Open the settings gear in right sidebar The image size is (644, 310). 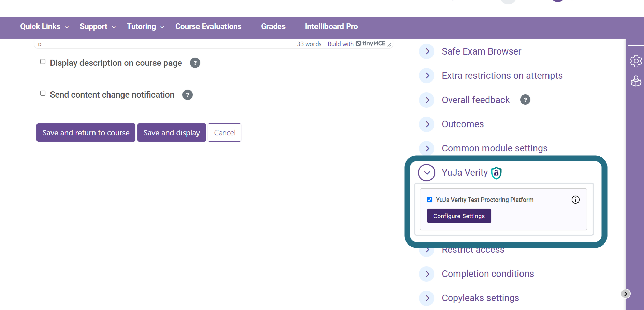coord(636,61)
